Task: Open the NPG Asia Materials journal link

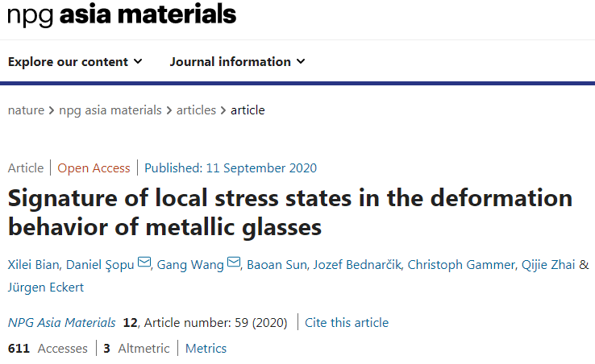Action: point(61,323)
